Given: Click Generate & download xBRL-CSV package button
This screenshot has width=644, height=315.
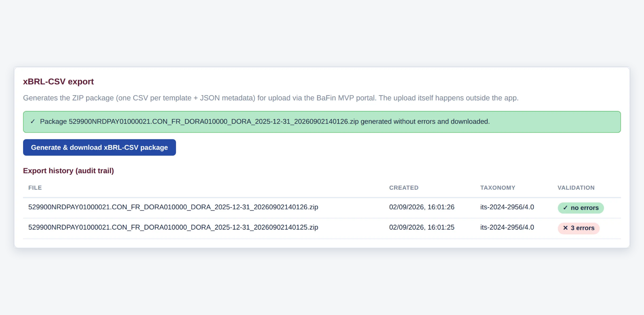Looking at the screenshot, I should click(x=99, y=147).
